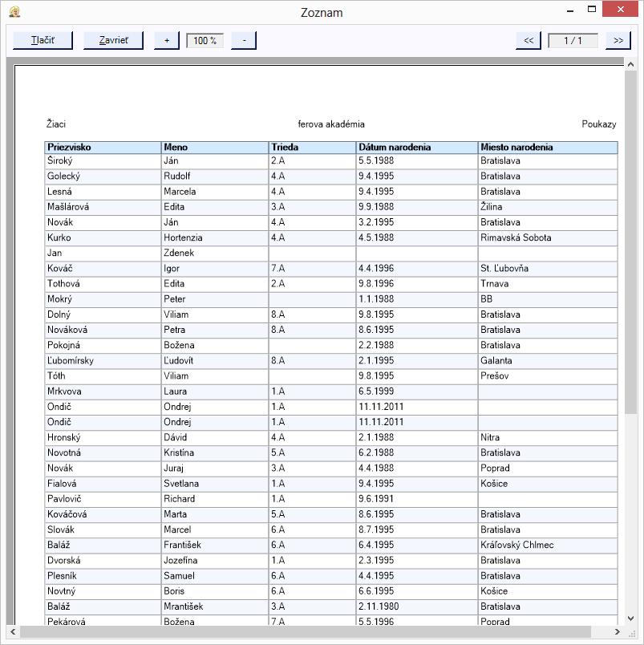The width and height of the screenshot is (644, 645).
Task: Click the application icon in title bar
Action: [x=14, y=12]
